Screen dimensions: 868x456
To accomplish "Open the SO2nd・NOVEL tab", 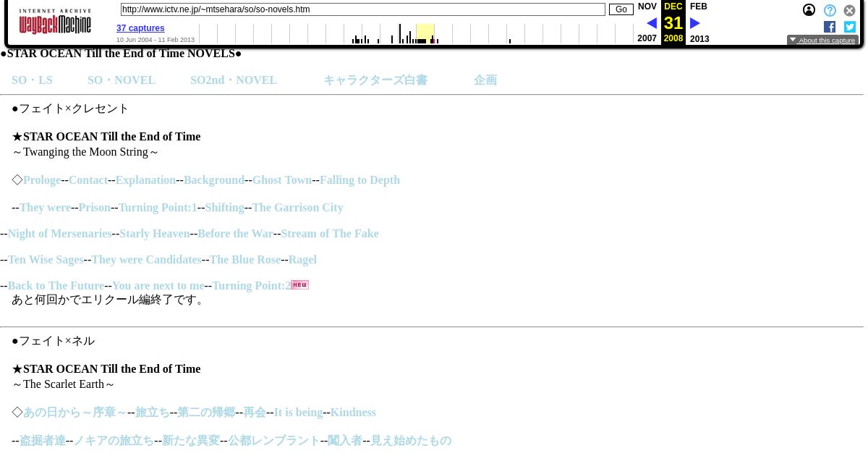I will 234,80.
